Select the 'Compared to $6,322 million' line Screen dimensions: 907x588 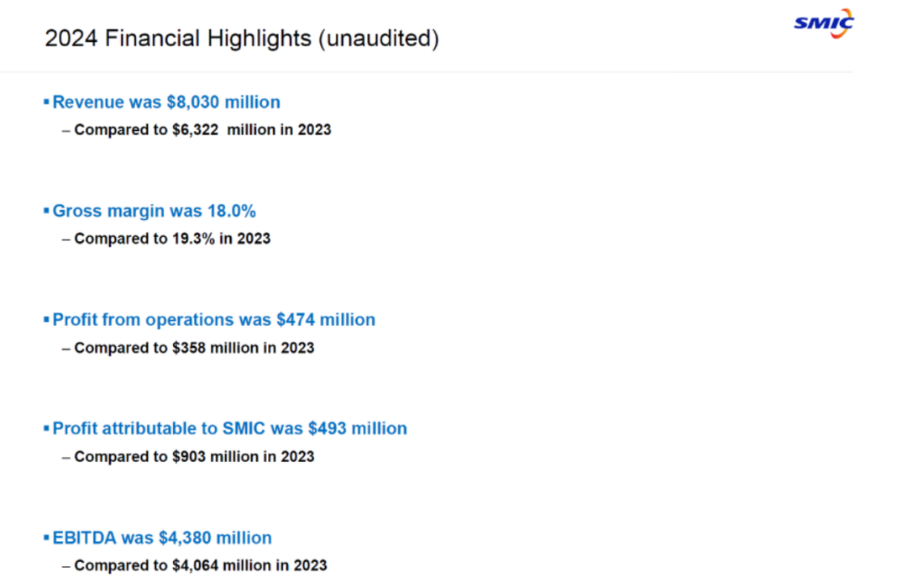click(202, 130)
